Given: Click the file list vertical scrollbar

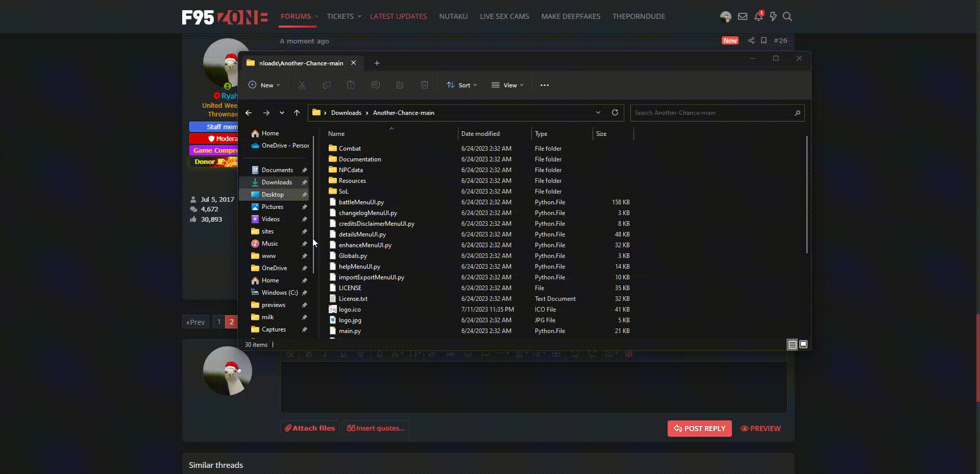Looking at the screenshot, I should [x=807, y=194].
